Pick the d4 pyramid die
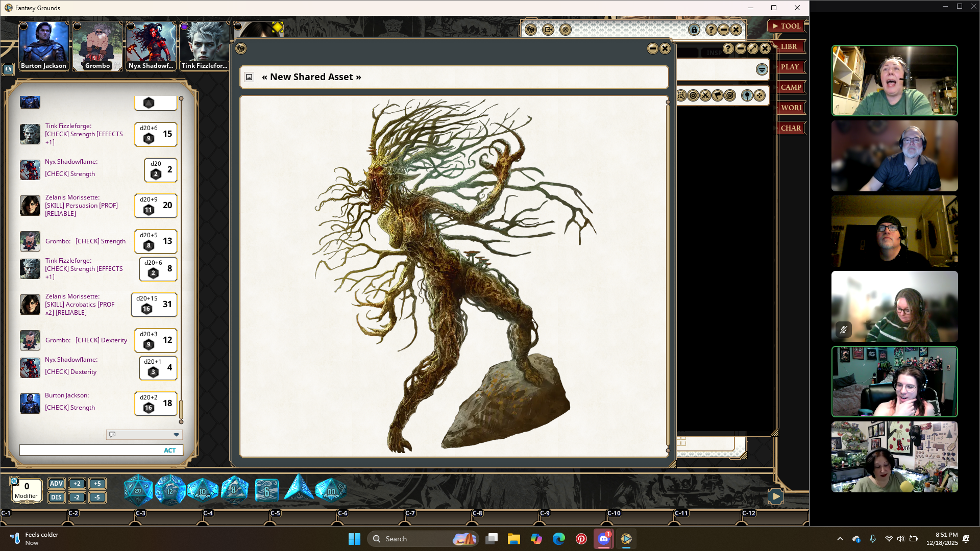 click(x=299, y=489)
